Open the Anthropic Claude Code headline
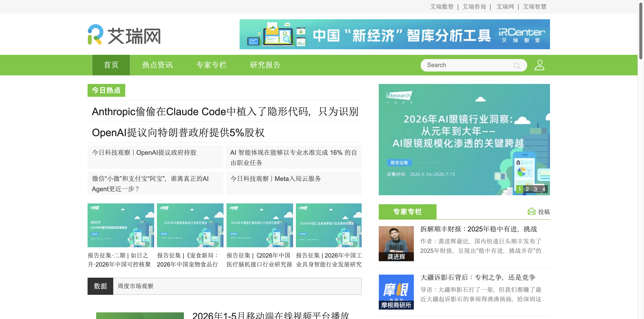Screen dimensions: 644x319 click(225, 112)
